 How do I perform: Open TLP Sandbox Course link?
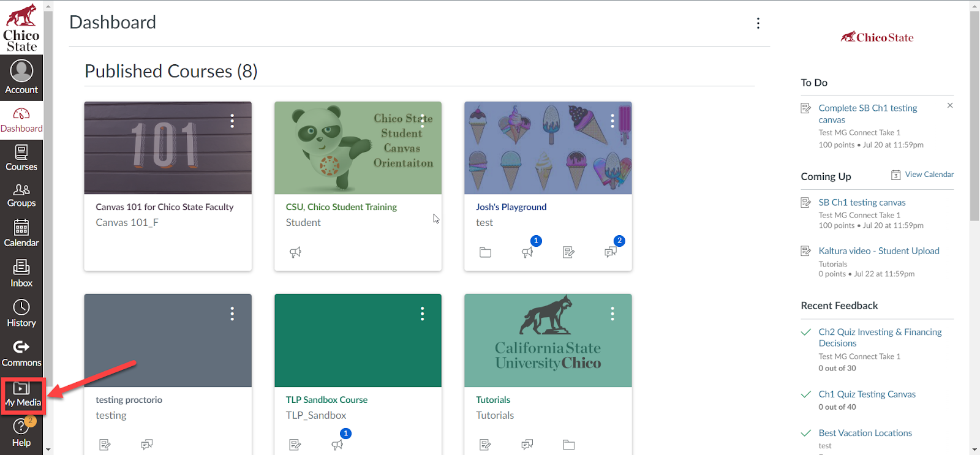pos(326,400)
